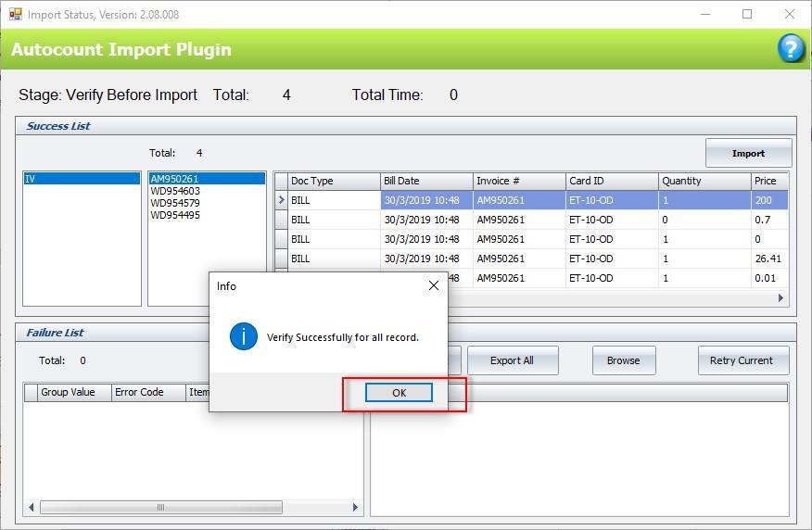Click quantity cell showing 0 in second row
Screen dimensions: 812x530
(704, 220)
